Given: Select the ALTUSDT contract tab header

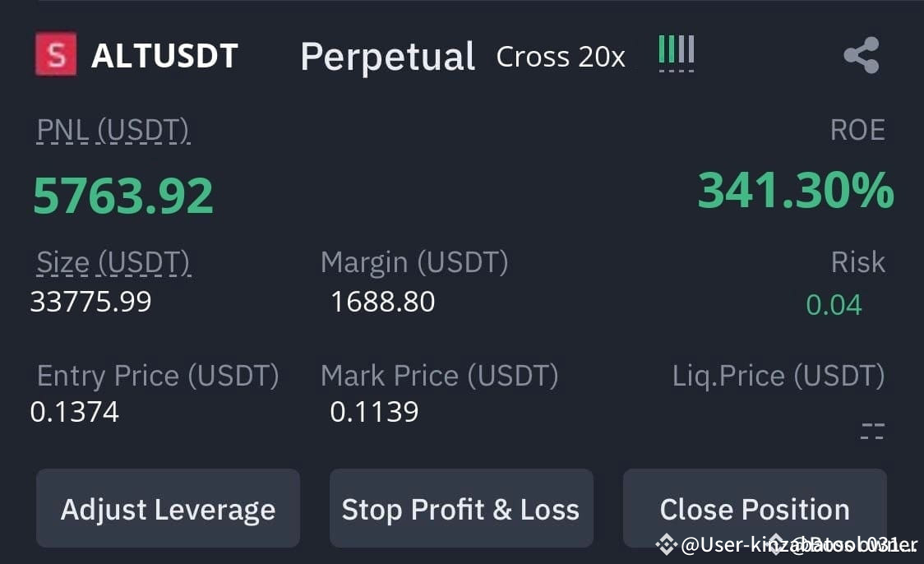Looking at the screenshot, I should coord(164,54).
